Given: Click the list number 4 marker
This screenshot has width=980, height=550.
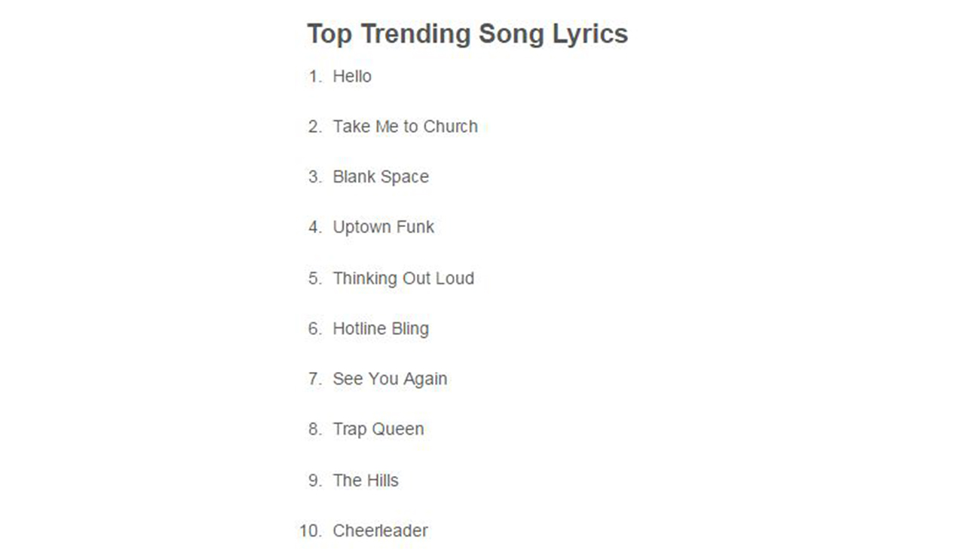Looking at the screenshot, I should point(315,228).
